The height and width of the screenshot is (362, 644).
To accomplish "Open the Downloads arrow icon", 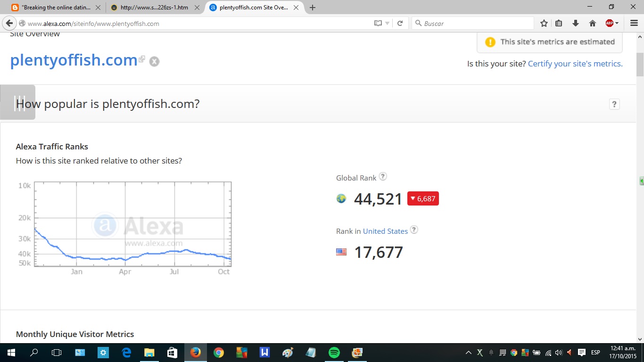I will (x=575, y=23).
